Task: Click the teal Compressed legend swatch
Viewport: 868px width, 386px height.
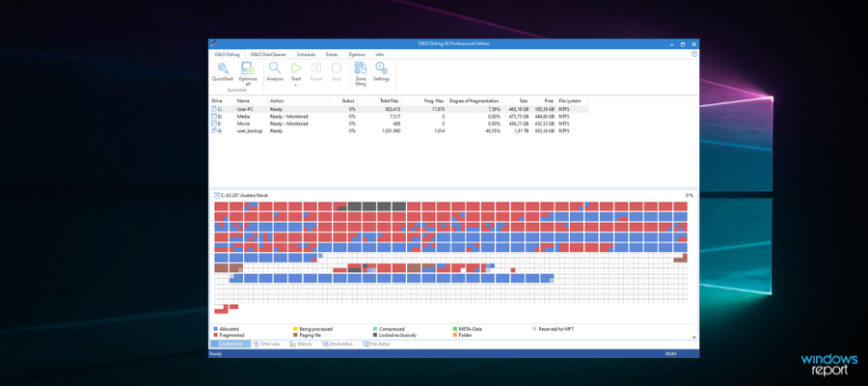Action: [x=375, y=329]
